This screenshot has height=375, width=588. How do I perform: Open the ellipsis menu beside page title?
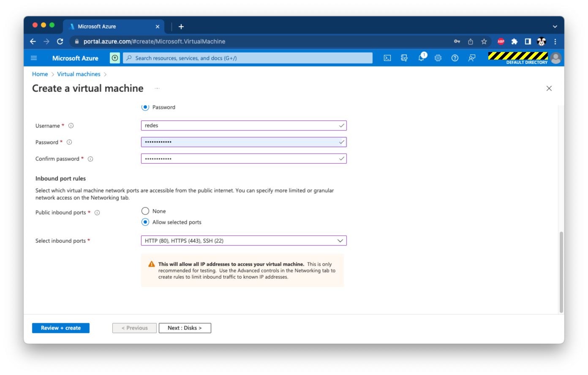157,88
